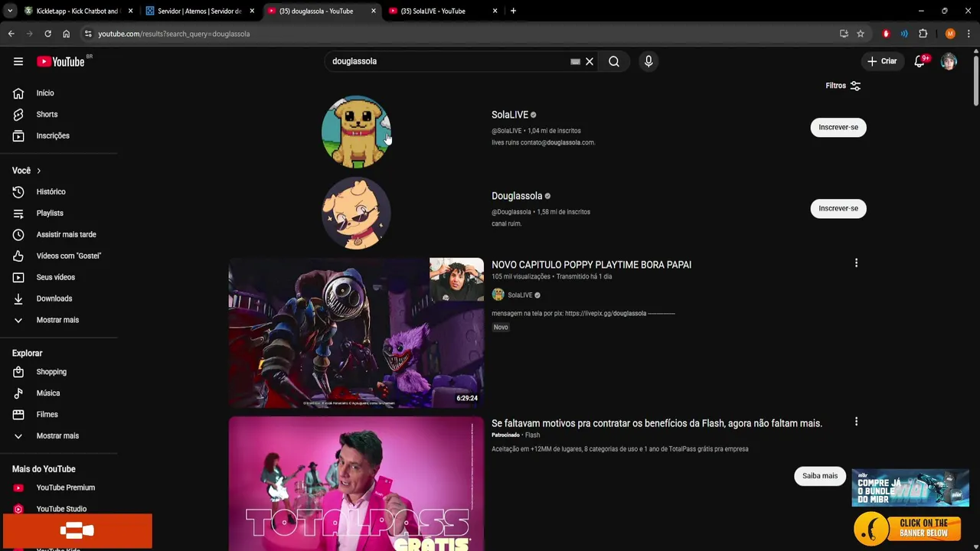Switch to Servidor Aternos tab
Image resolution: width=980 pixels, height=551 pixels.
(x=199, y=11)
